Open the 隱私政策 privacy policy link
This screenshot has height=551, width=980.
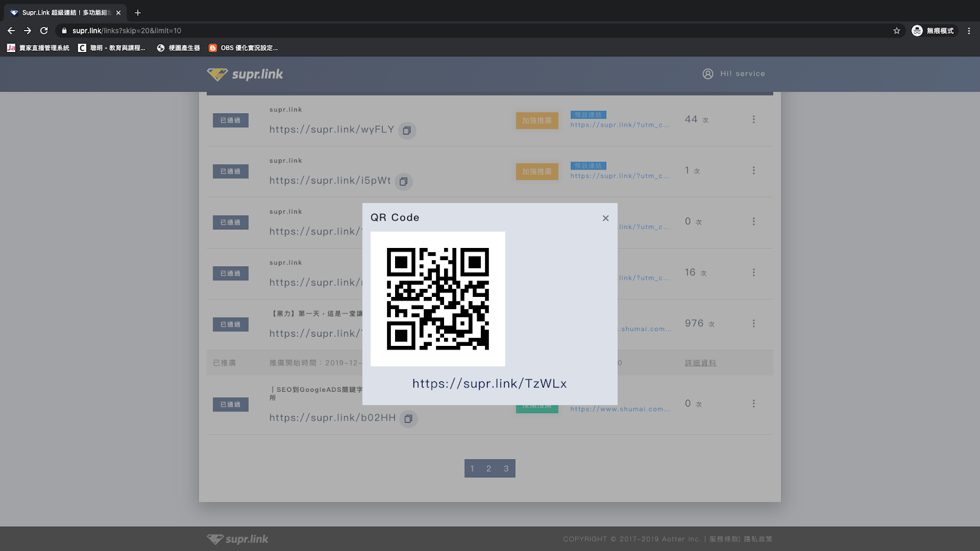coord(758,539)
